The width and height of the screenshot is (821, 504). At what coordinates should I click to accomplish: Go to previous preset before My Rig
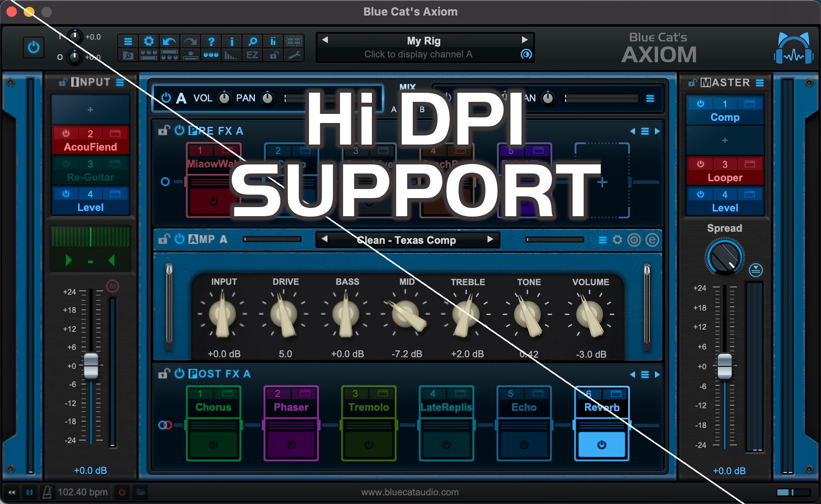pyautogui.click(x=325, y=40)
